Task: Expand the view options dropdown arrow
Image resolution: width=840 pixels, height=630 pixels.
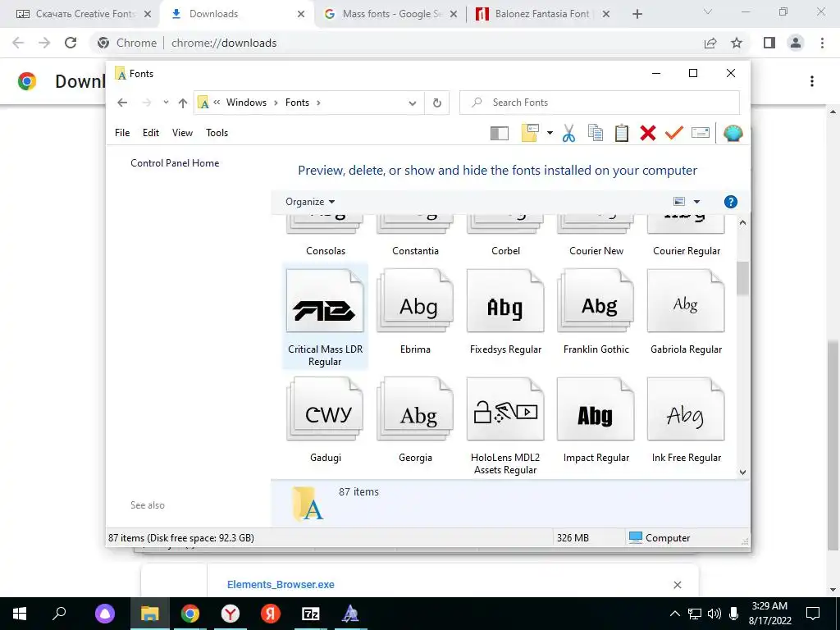Action: click(x=696, y=202)
